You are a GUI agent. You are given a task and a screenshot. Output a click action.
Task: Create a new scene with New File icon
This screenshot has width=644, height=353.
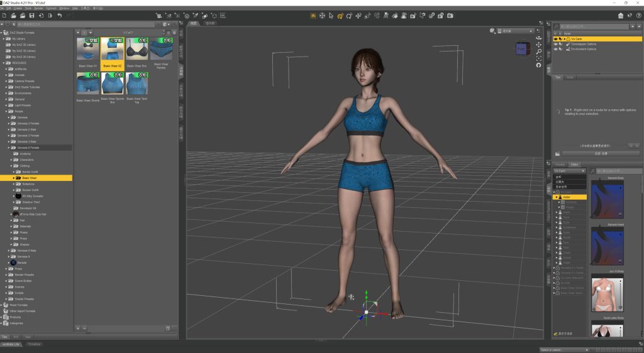pos(4,16)
